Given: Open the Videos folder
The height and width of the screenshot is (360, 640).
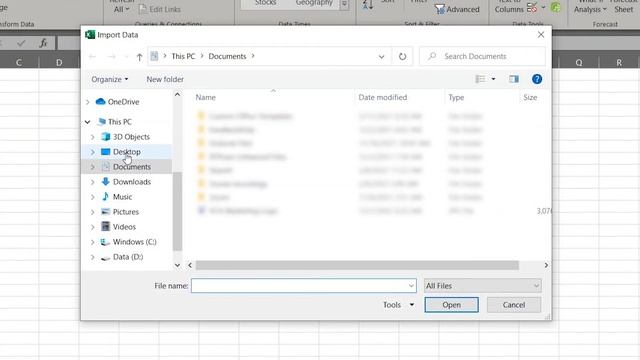Looking at the screenshot, I should click(x=124, y=227).
